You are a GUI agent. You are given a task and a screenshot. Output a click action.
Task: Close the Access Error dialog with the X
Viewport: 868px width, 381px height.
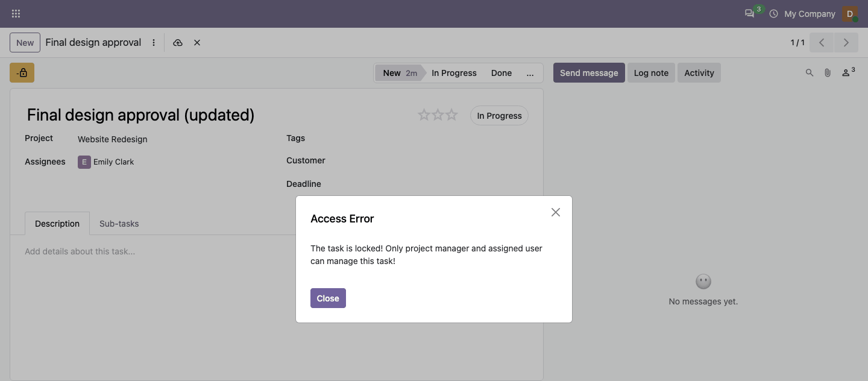coord(556,212)
